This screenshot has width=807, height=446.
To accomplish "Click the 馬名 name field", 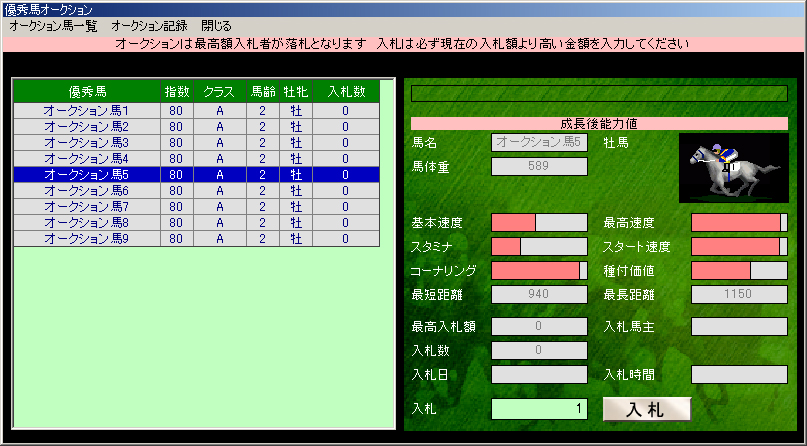I will tap(539, 143).
